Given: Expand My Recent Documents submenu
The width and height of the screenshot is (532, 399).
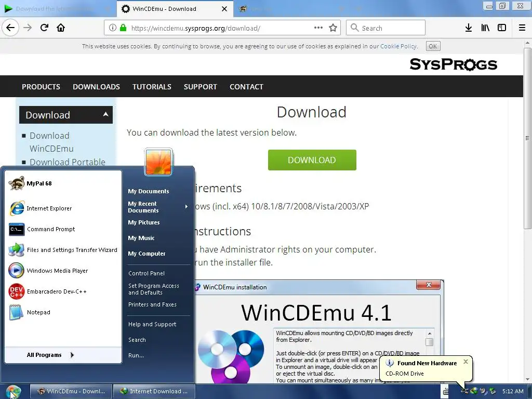Looking at the screenshot, I should click(158, 207).
